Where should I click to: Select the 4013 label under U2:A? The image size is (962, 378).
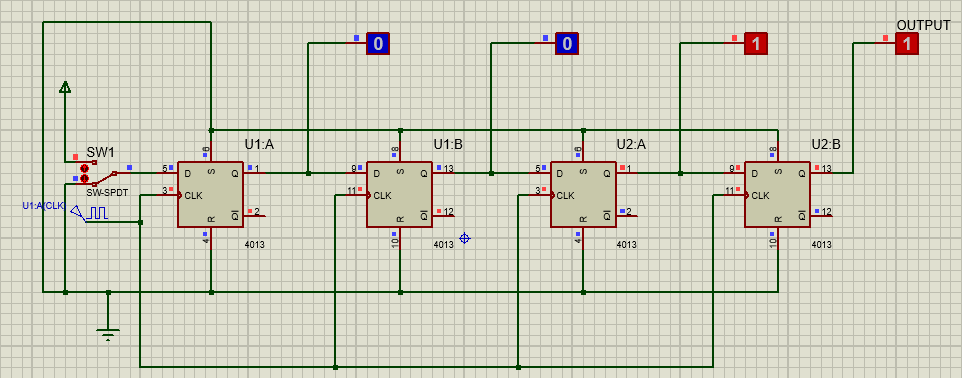pos(626,244)
